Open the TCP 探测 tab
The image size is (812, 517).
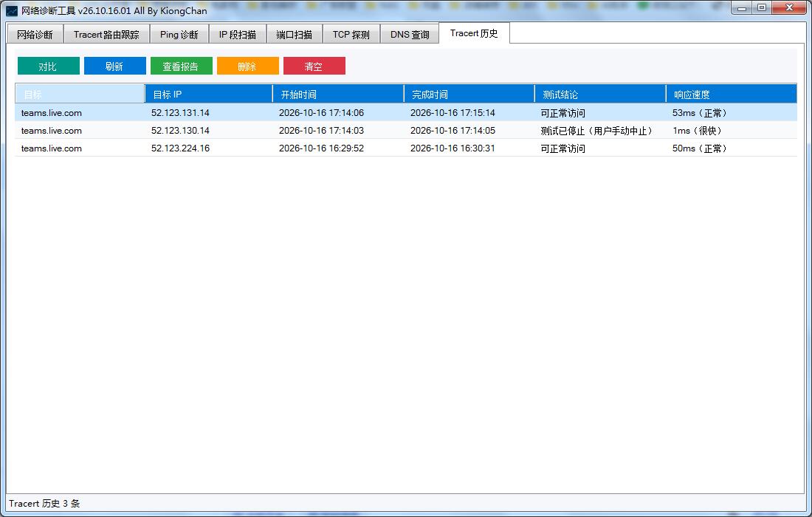(351, 34)
